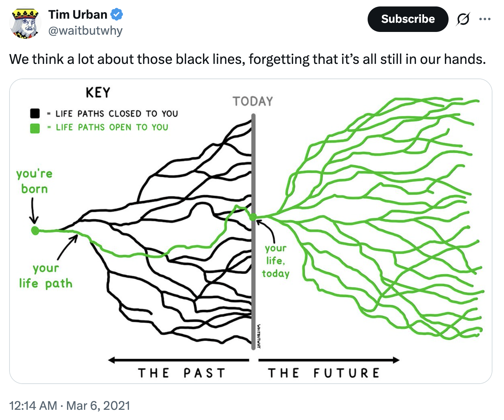Image resolution: width=504 pixels, height=420 pixels.
Task: Click the tweet text about black lines
Action: point(247,59)
